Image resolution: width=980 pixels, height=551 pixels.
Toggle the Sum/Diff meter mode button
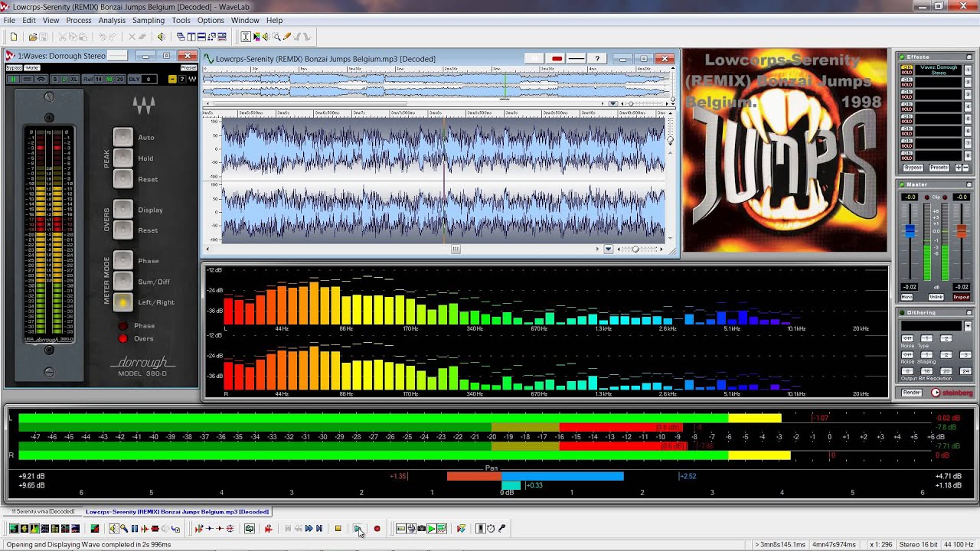(x=122, y=282)
